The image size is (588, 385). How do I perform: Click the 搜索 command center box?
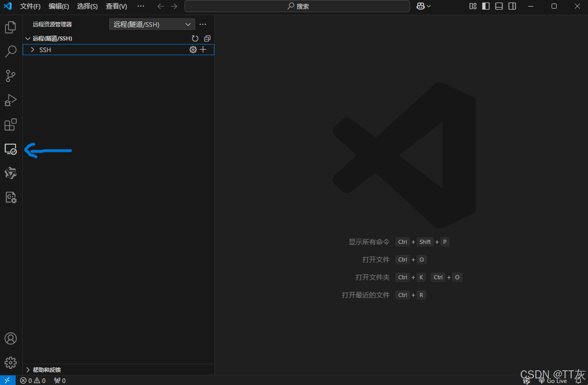tap(297, 6)
